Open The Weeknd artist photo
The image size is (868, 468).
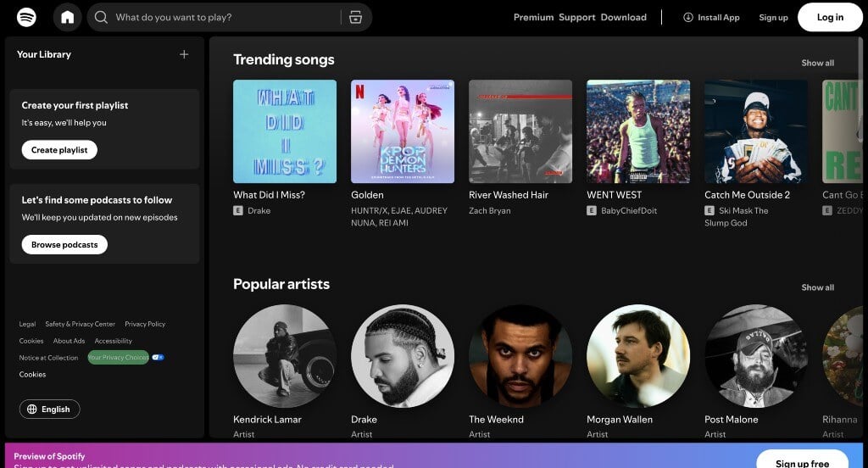(x=520, y=356)
